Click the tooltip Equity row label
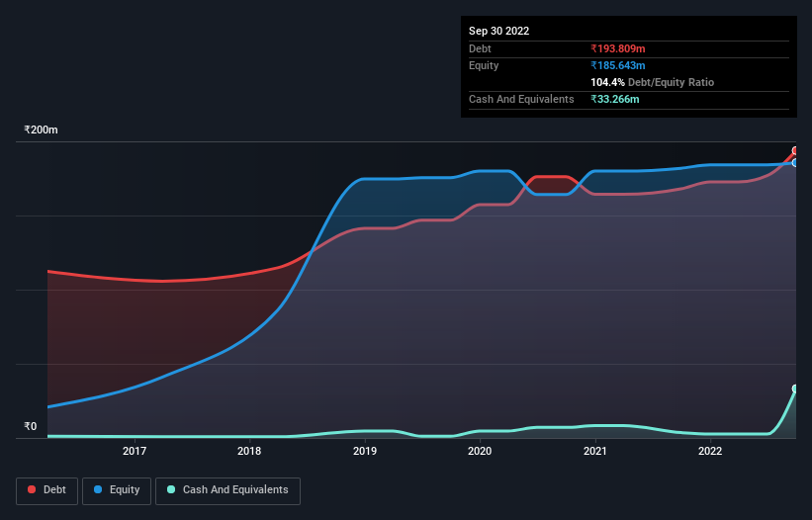The width and height of the screenshot is (812, 520). tap(484, 65)
